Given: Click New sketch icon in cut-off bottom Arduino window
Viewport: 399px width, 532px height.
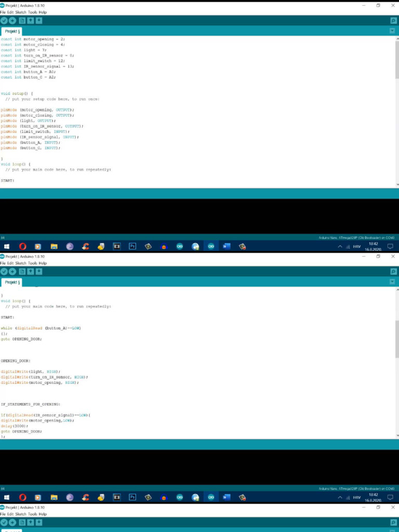Looking at the screenshot, I should pos(22,523).
